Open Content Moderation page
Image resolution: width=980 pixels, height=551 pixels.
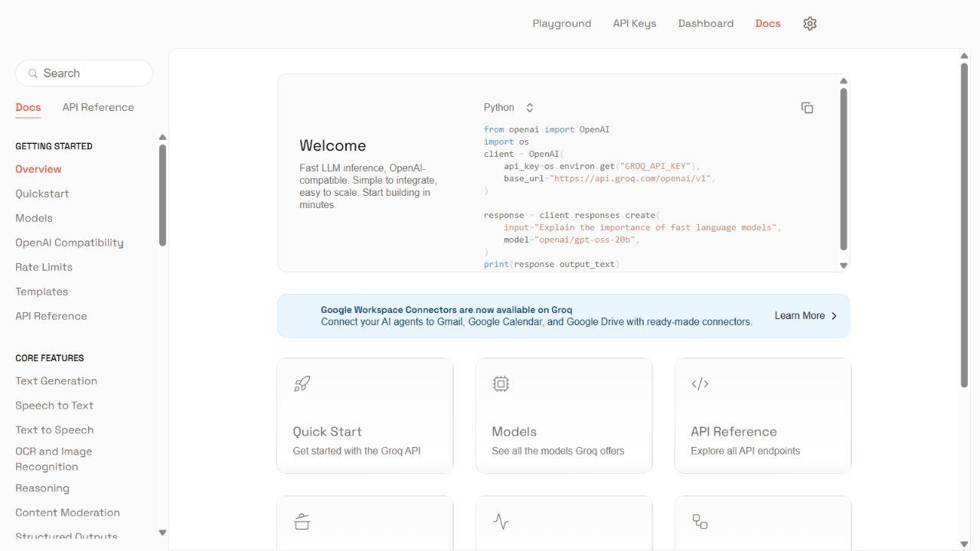tap(67, 513)
